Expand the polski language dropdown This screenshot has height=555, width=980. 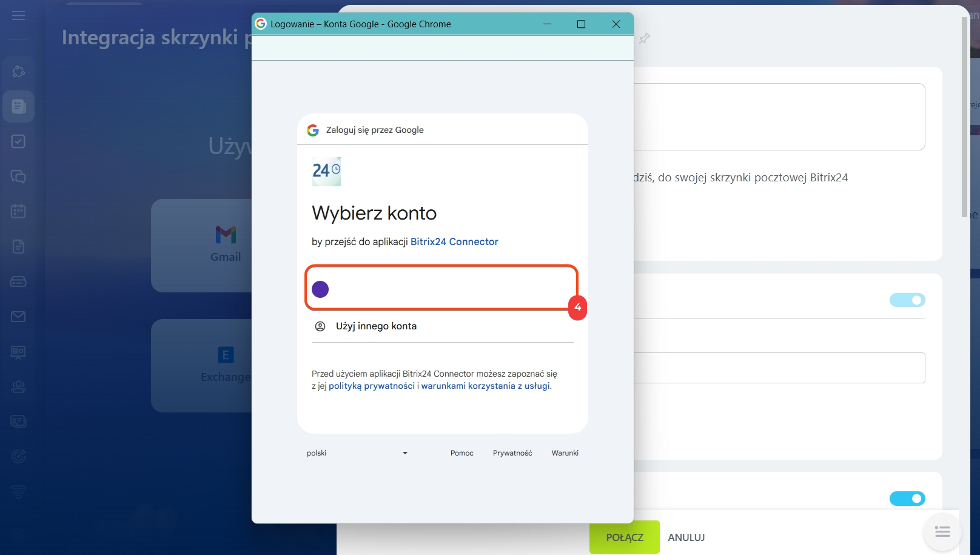click(x=357, y=453)
